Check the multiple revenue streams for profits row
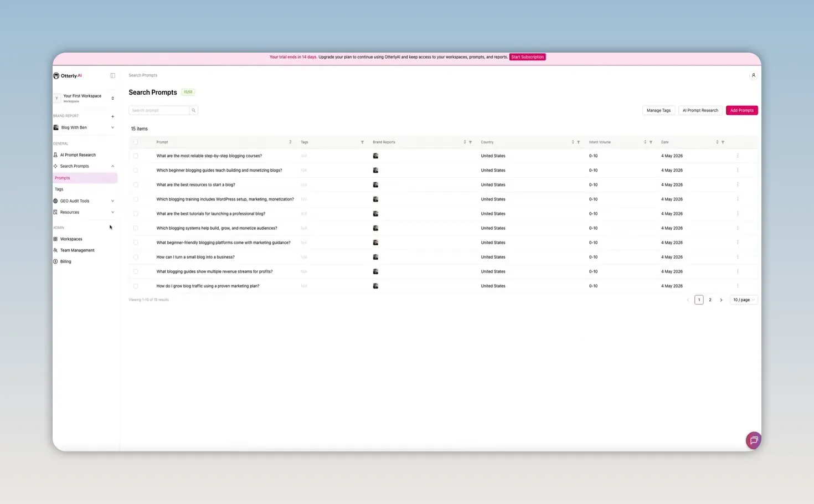The image size is (814, 504). tap(136, 271)
